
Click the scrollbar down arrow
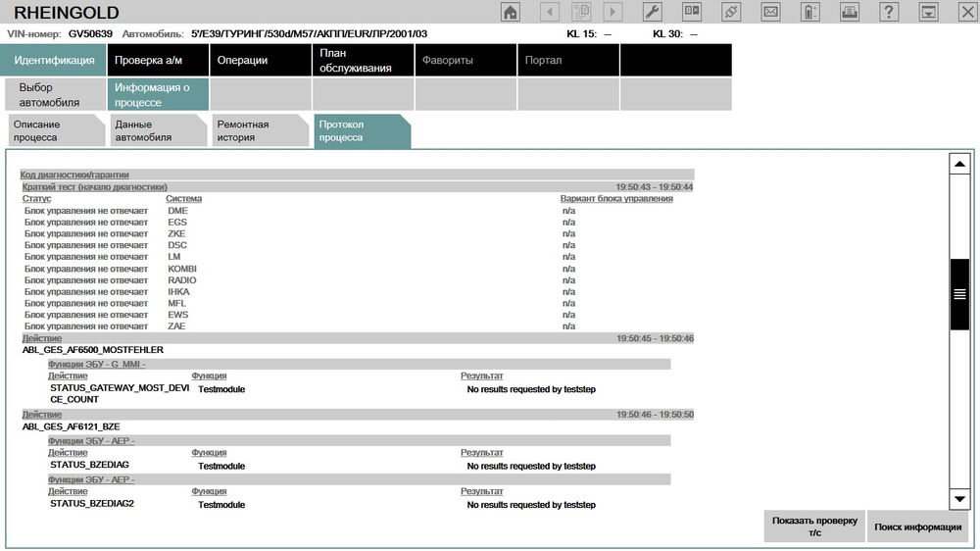960,499
